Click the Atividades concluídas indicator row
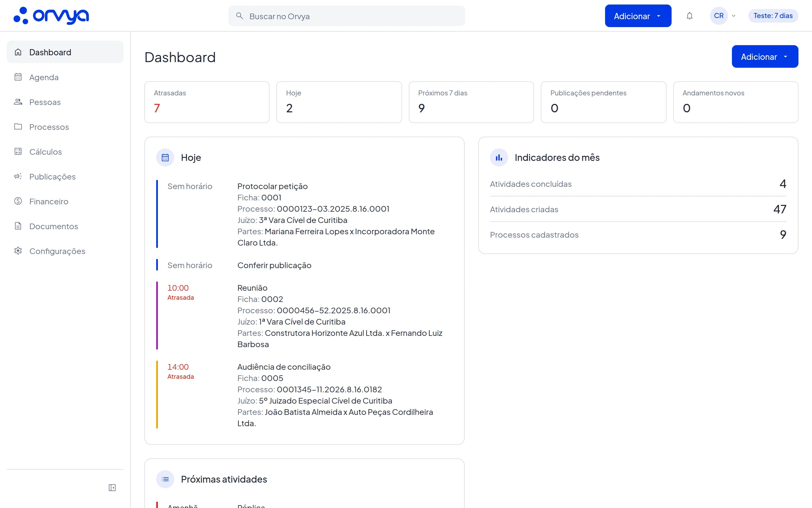Viewport: 812px width, 508px height. tap(638, 184)
